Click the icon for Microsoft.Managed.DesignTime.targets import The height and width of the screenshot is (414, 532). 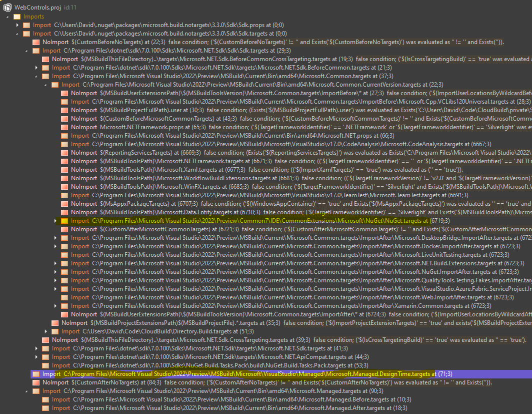pyautogui.click(x=34, y=373)
